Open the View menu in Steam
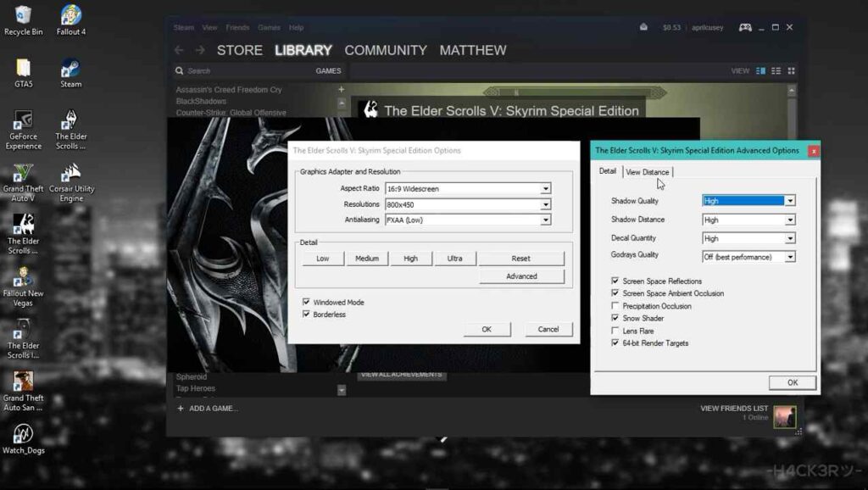The image size is (868, 490). [x=209, y=27]
